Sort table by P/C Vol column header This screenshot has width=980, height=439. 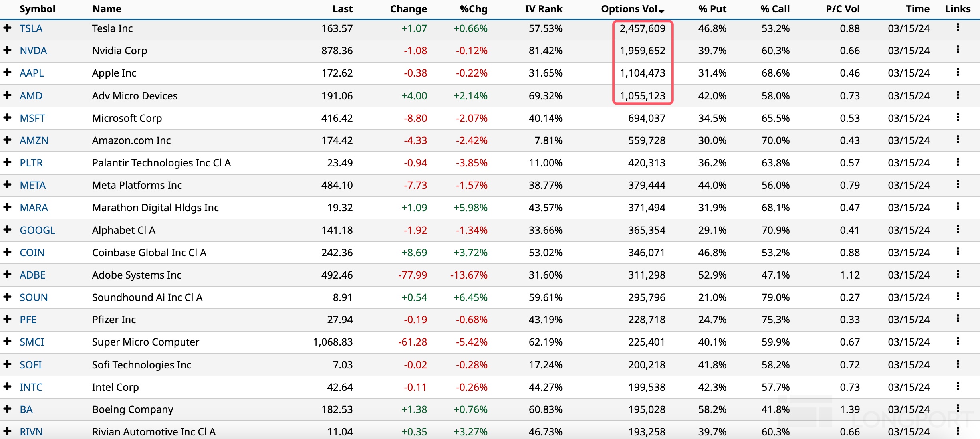[842, 9]
